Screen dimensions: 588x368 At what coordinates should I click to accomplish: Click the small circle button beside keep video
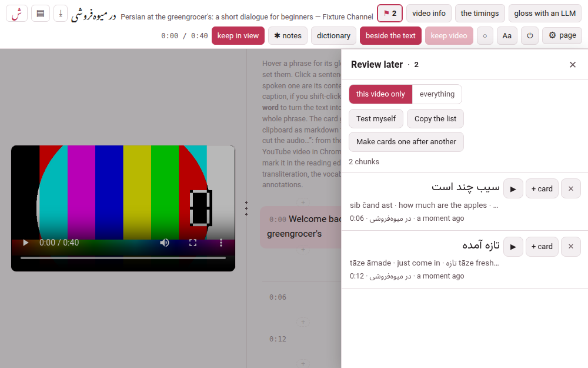pyautogui.click(x=485, y=36)
